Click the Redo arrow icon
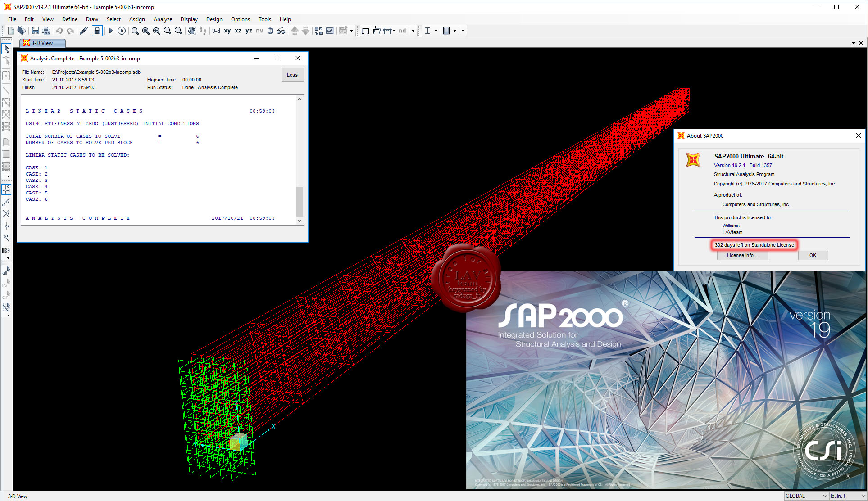This screenshot has width=868, height=501. (x=70, y=31)
